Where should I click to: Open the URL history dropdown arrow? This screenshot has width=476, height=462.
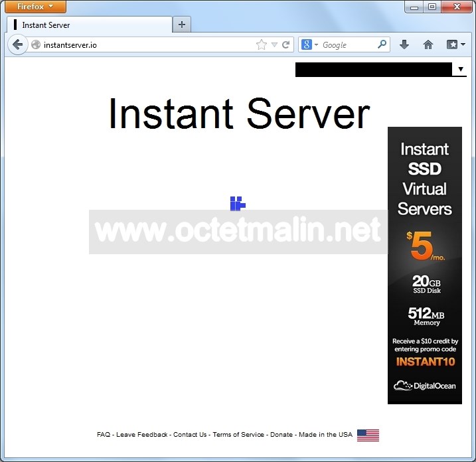[274, 44]
